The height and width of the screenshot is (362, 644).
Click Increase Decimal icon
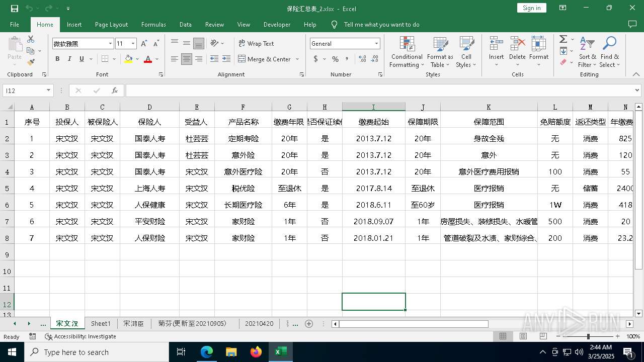click(362, 59)
